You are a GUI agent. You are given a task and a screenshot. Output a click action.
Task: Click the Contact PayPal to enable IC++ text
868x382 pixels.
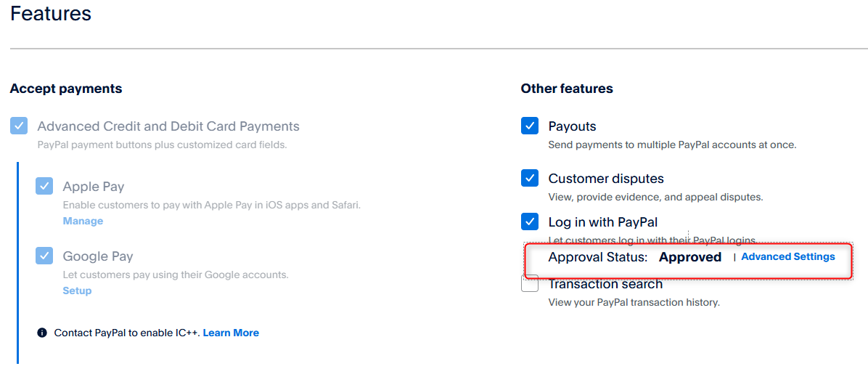point(127,333)
